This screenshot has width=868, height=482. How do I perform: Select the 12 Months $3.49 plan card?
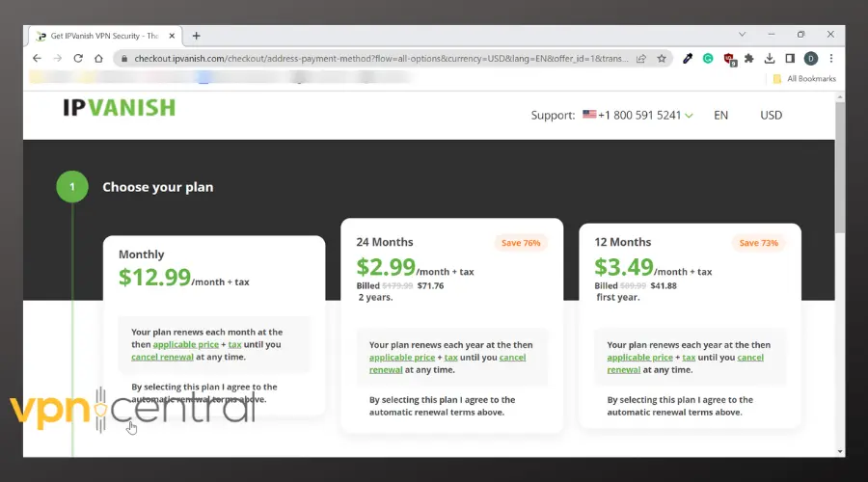point(690,326)
